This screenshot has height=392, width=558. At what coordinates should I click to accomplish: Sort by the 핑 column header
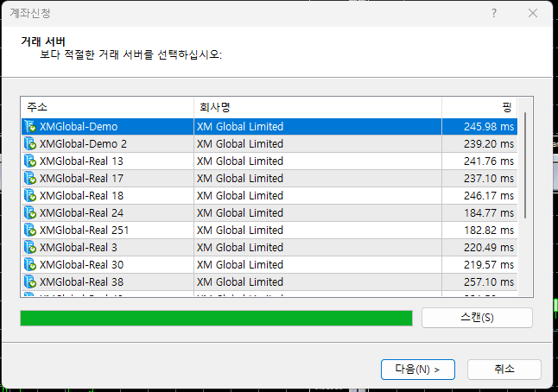click(x=479, y=107)
